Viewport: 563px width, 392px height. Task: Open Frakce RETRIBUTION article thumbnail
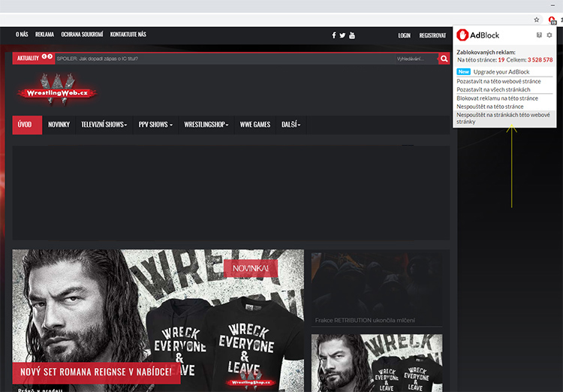[377, 289]
